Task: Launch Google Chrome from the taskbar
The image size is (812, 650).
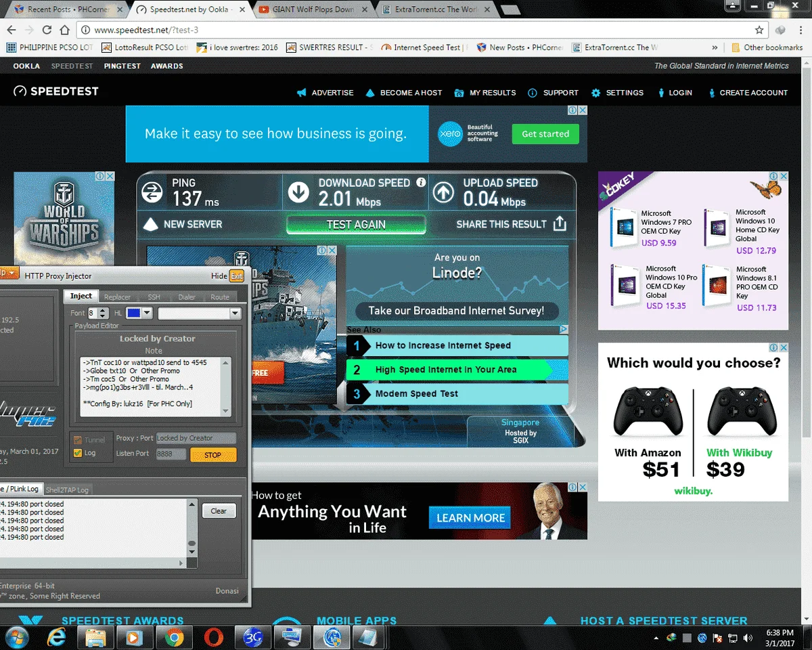Action: coord(174,637)
